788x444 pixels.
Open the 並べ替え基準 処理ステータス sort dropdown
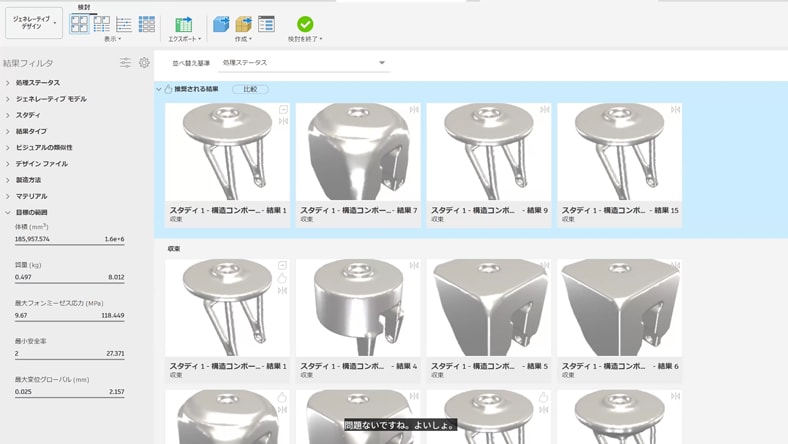pyautogui.click(x=305, y=63)
